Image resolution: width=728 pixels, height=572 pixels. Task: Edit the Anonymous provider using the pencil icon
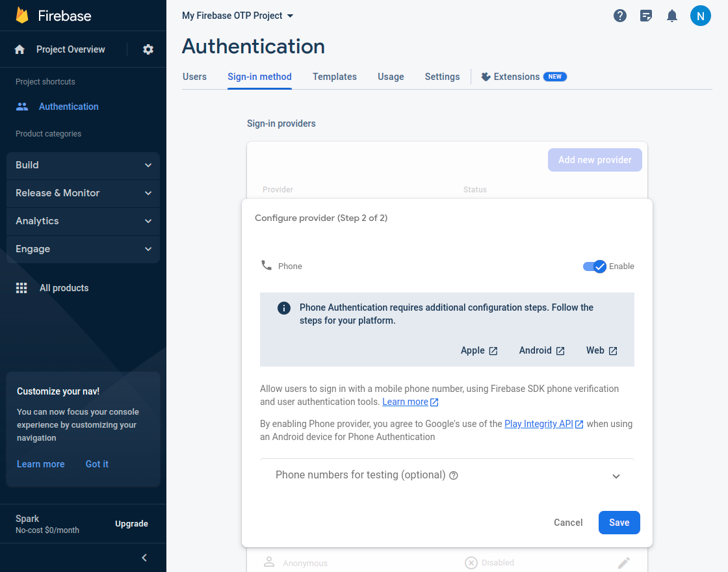click(624, 563)
